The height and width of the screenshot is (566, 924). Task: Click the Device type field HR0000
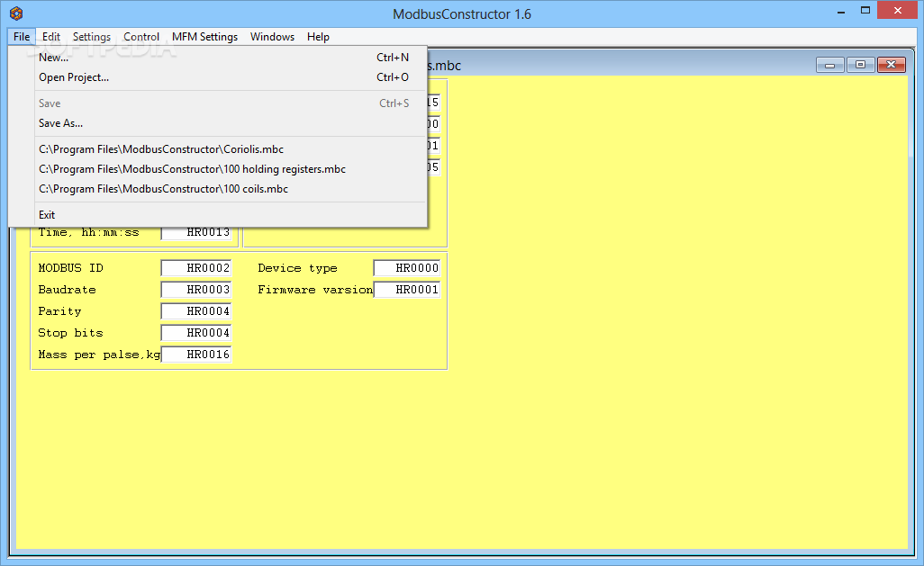tap(407, 268)
